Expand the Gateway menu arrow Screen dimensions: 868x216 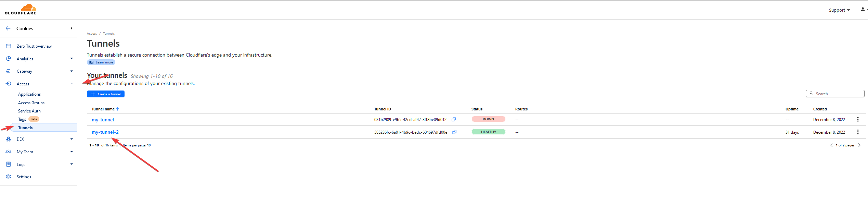[72, 71]
